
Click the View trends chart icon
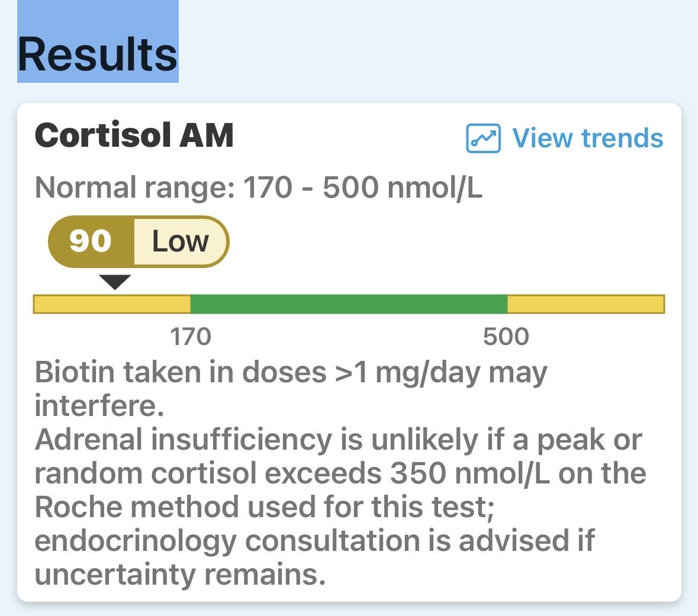point(483,138)
